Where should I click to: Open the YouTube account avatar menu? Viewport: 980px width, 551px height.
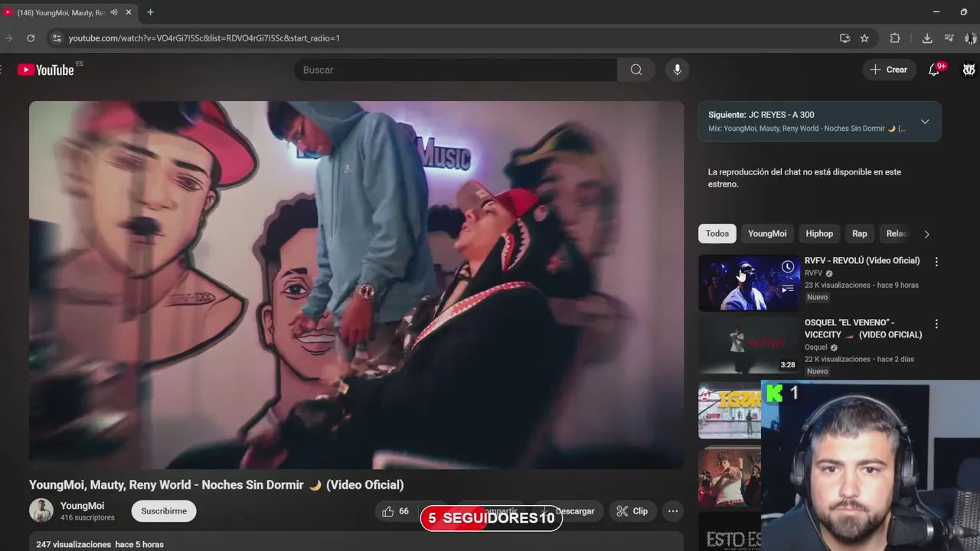point(969,70)
